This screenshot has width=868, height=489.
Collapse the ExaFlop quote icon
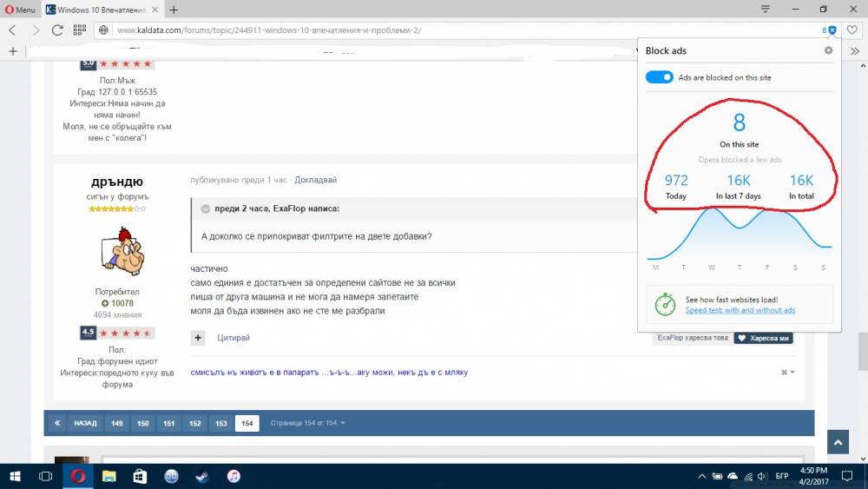tap(206, 208)
